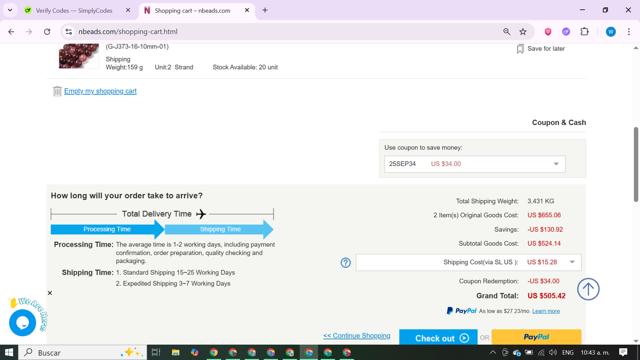Open the Chrome profile avatar

point(611,31)
